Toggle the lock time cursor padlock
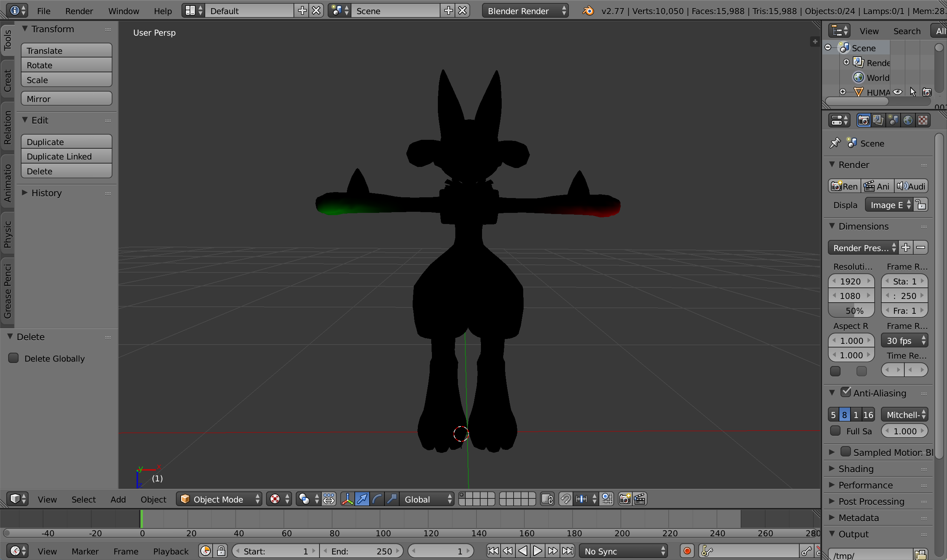 pos(221,551)
